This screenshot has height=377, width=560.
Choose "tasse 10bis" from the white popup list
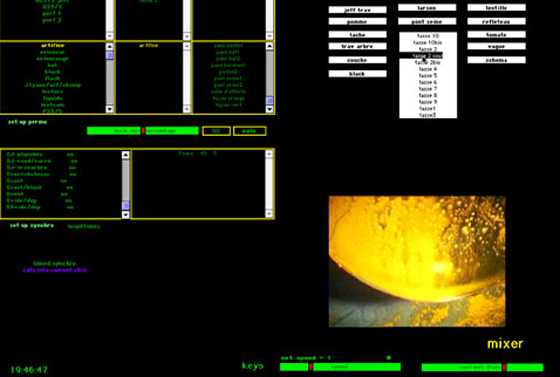point(428,42)
